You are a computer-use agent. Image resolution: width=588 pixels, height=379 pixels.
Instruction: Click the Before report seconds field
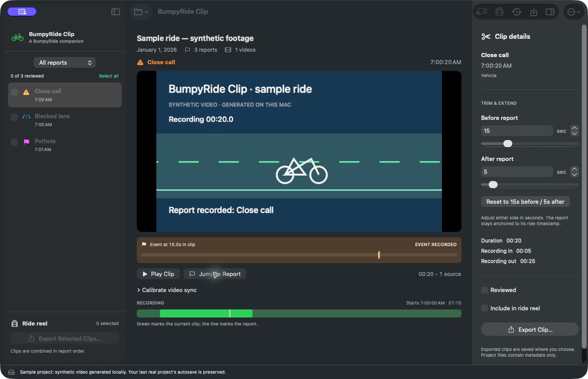point(517,131)
